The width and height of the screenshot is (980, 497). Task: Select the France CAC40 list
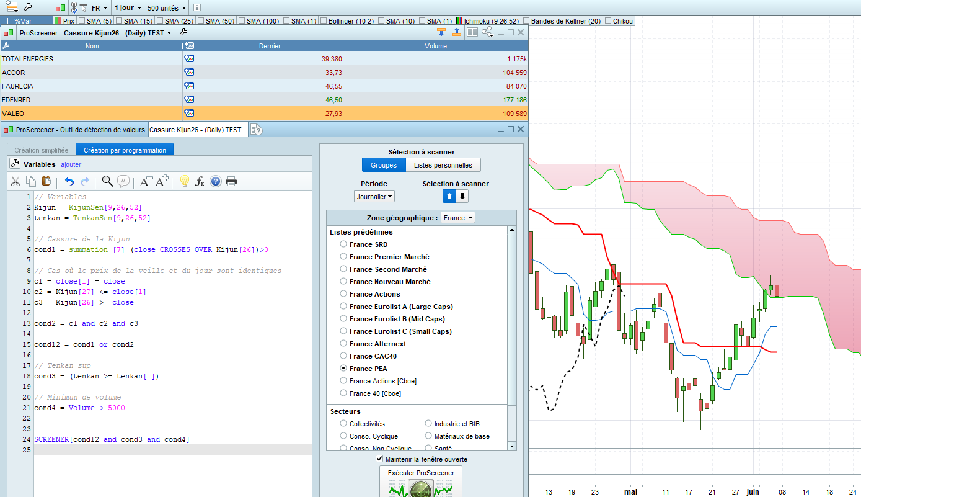[343, 356]
